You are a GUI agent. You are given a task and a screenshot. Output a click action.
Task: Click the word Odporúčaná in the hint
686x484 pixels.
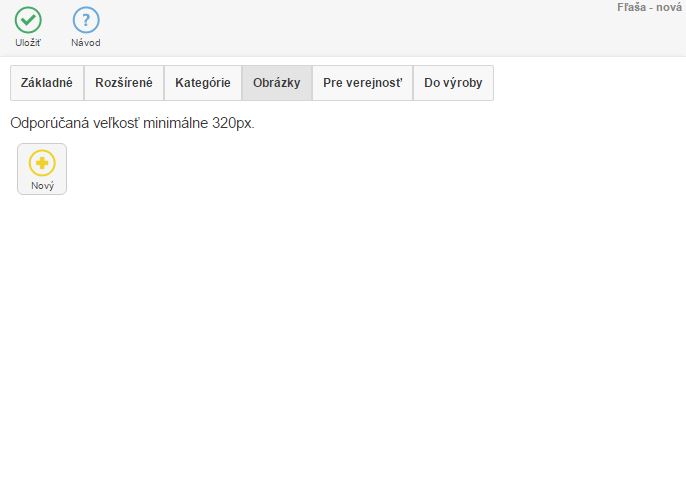[x=47, y=124]
